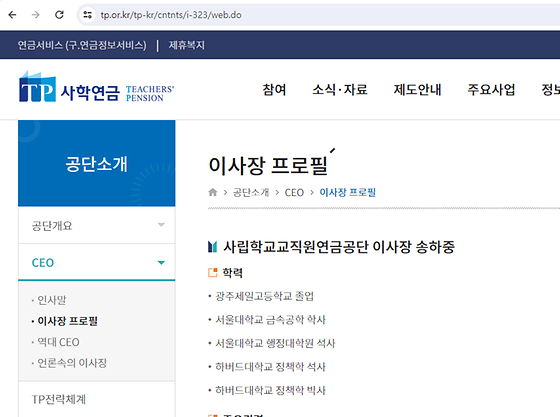Open TP전략체계 sidebar section
The width and height of the screenshot is (560, 417).
click(96, 399)
